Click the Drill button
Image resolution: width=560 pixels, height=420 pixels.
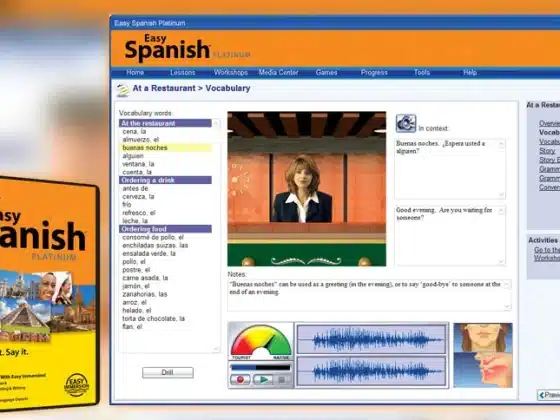tap(168, 372)
